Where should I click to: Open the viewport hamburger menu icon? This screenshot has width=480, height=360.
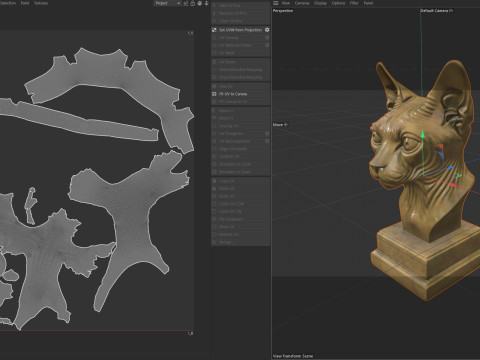pyautogui.click(x=276, y=3)
